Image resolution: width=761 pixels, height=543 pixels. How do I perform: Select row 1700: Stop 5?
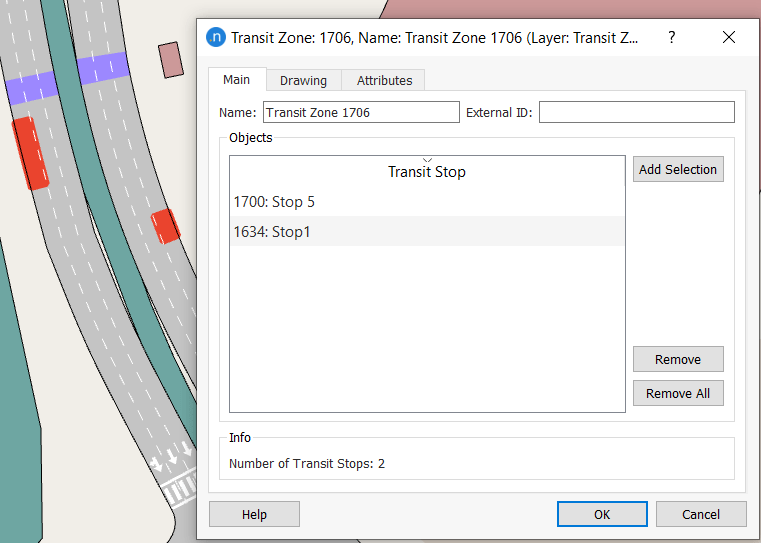pyautogui.click(x=427, y=202)
